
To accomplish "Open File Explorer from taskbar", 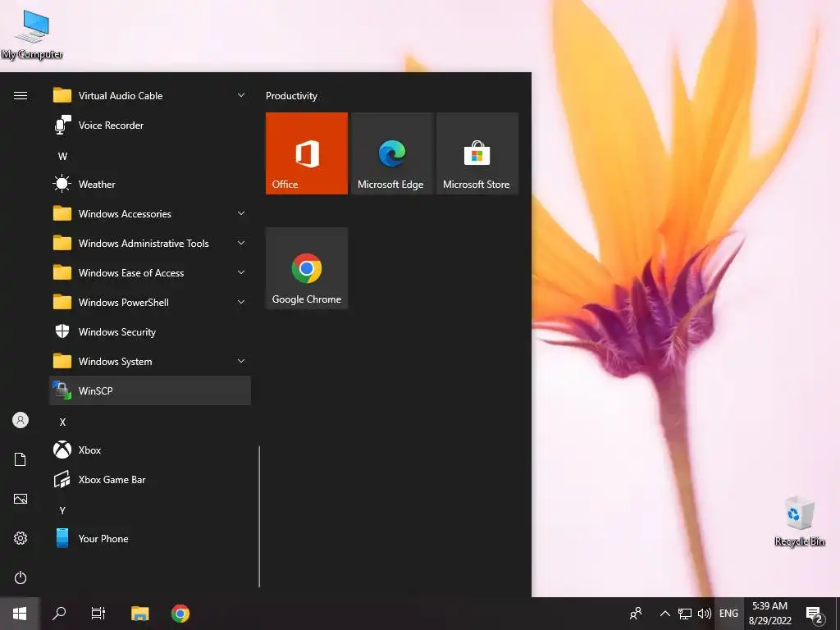I will pos(139,614).
